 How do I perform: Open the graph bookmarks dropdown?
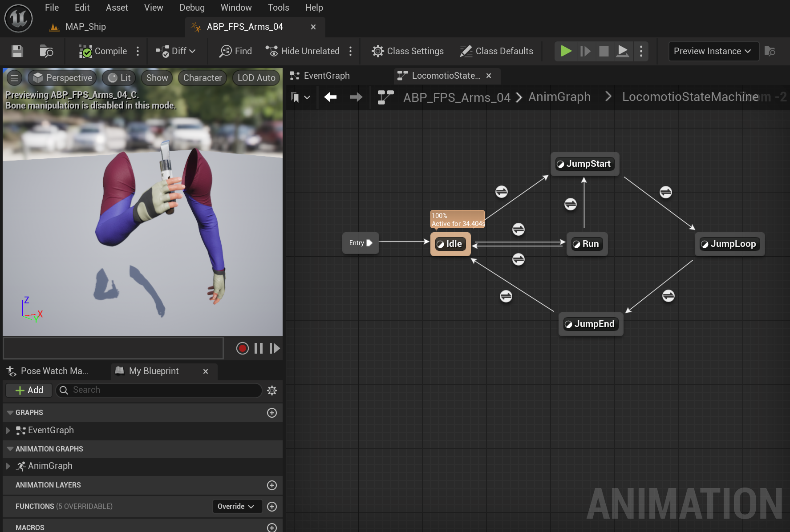tap(300, 97)
